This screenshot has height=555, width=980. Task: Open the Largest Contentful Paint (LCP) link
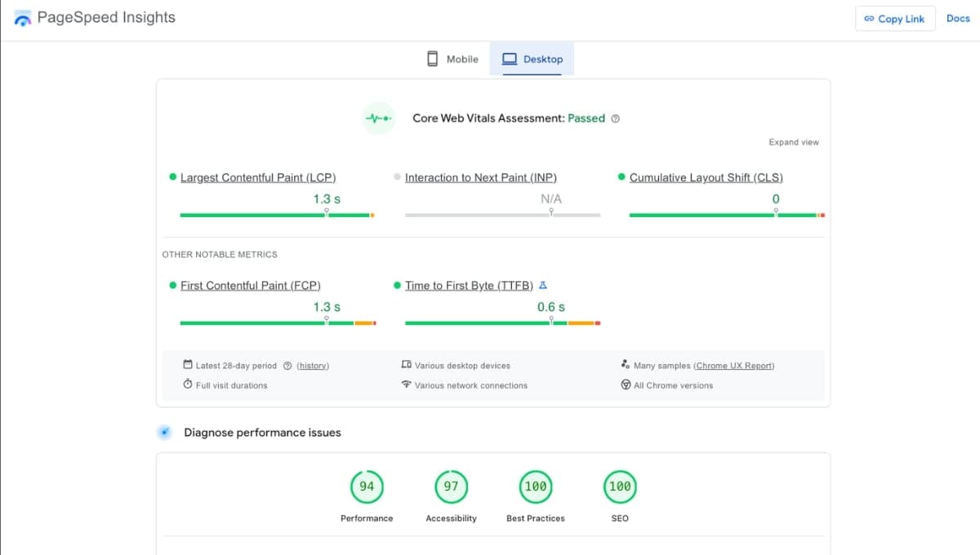tap(258, 177)
